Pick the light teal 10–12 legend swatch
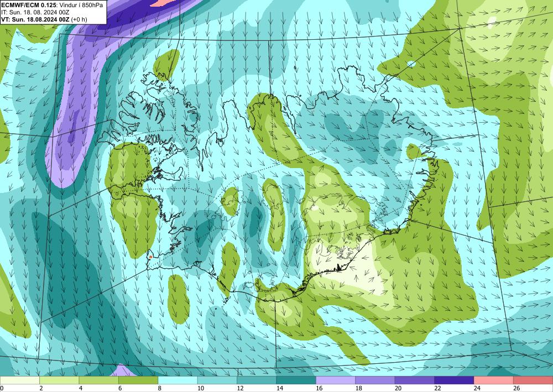This screenshot has height=392, width=553. pos(217,380)
